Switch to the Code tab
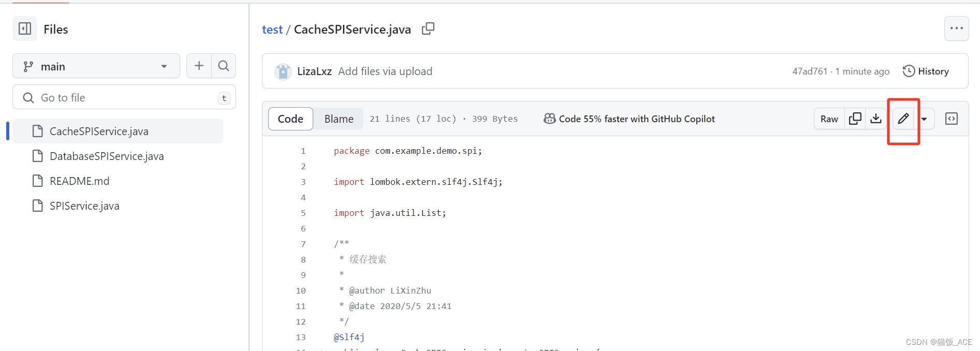This screenshot has height=351, width=980. tap(290, 119)
